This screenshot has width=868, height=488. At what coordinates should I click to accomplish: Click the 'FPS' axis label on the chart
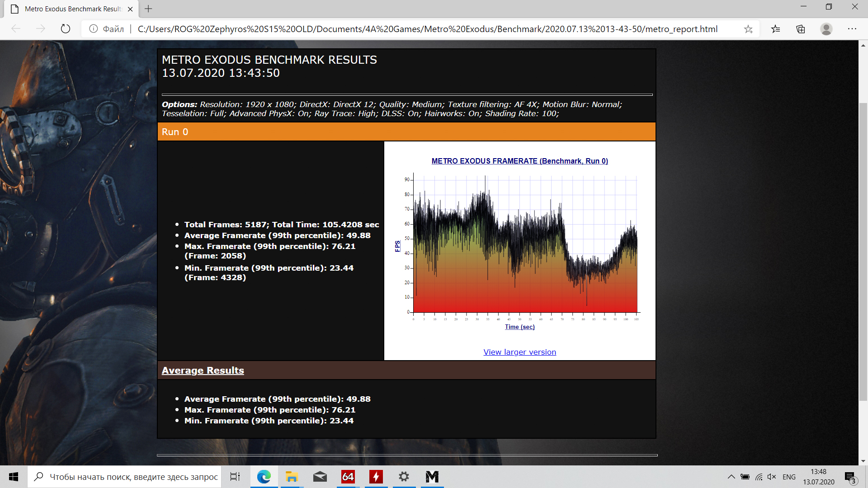point(397,246)
